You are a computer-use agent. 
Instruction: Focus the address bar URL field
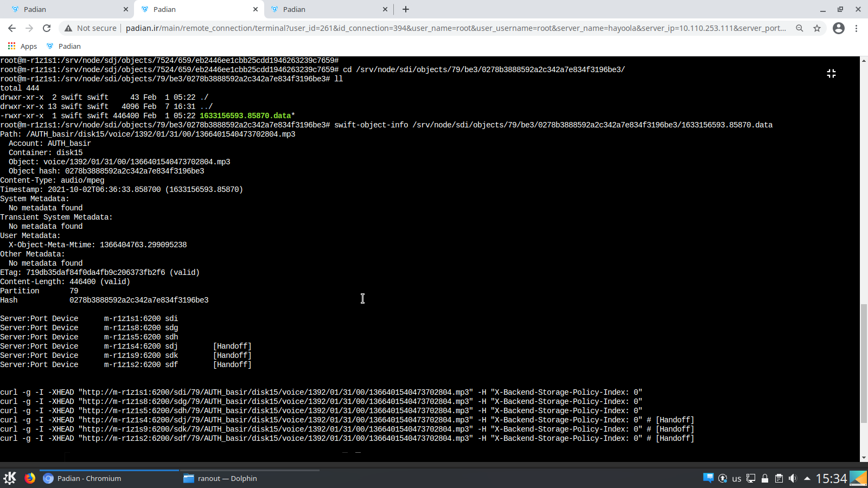pos(456,28)
